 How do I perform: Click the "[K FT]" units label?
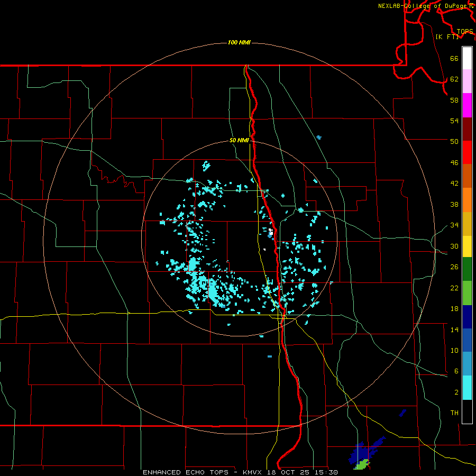447,36
